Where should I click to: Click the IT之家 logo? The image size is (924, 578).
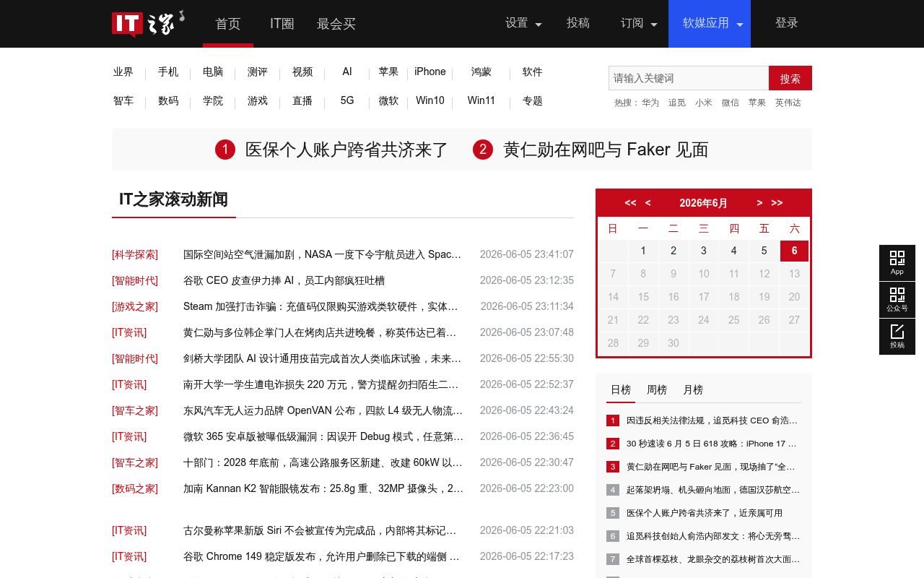point(148,23)
